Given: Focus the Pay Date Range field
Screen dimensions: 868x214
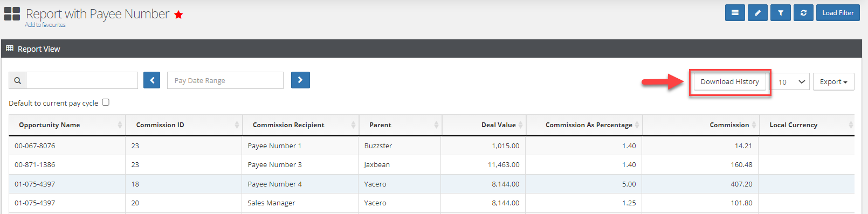Looking at the screenshot, I should (225, 80).
